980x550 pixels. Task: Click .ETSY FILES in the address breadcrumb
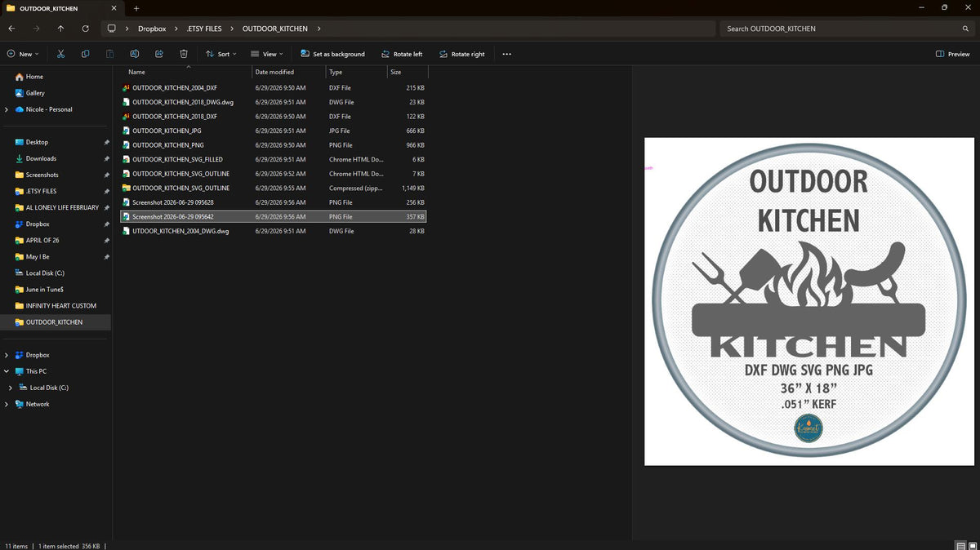(x=204, y=29)
